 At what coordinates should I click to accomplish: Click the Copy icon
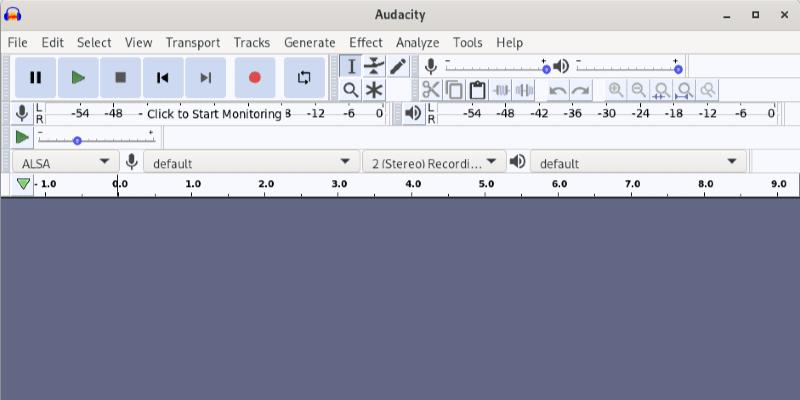(x=454, y=90)
